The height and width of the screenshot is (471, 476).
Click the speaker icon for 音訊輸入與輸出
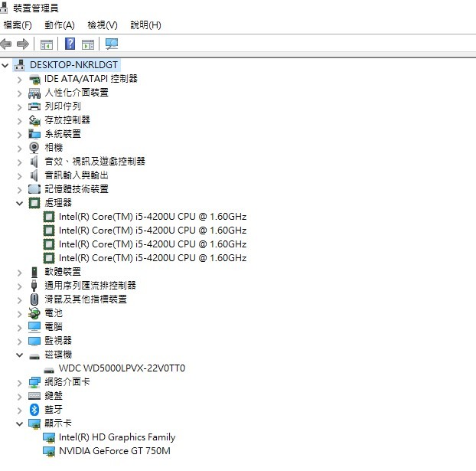pos(34,175)
